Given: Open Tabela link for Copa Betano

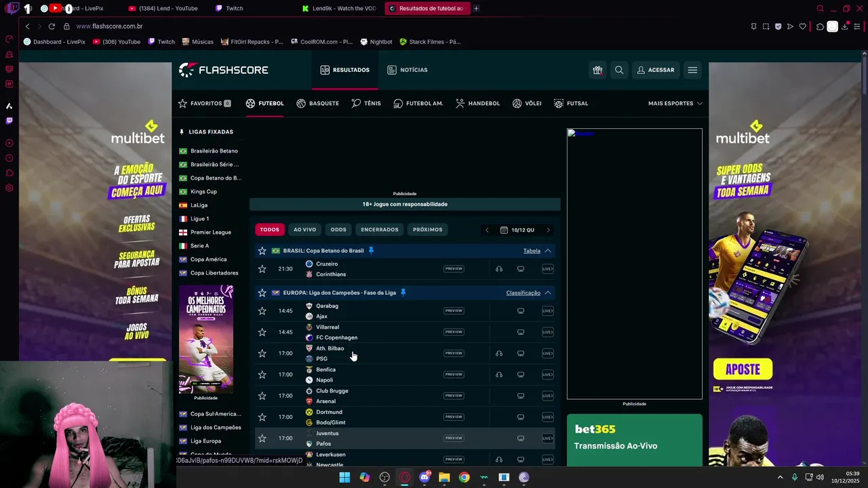Looking at the screenshot, I should click(532, 251).
